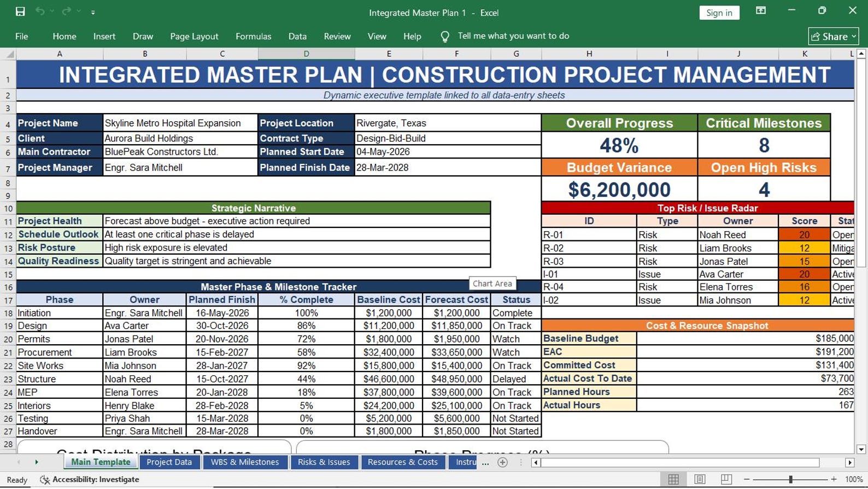Select the Open High Risks value 4

coord(764,190)
